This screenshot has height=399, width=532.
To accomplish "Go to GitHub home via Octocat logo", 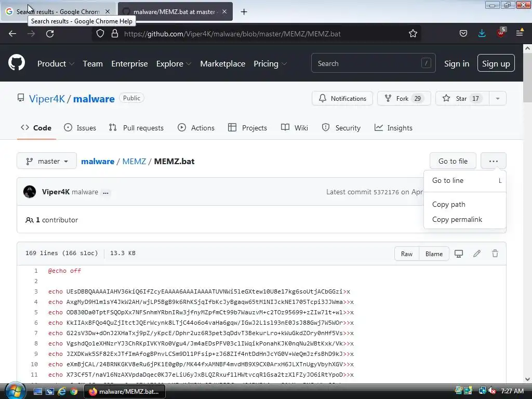I will [17, 63].
